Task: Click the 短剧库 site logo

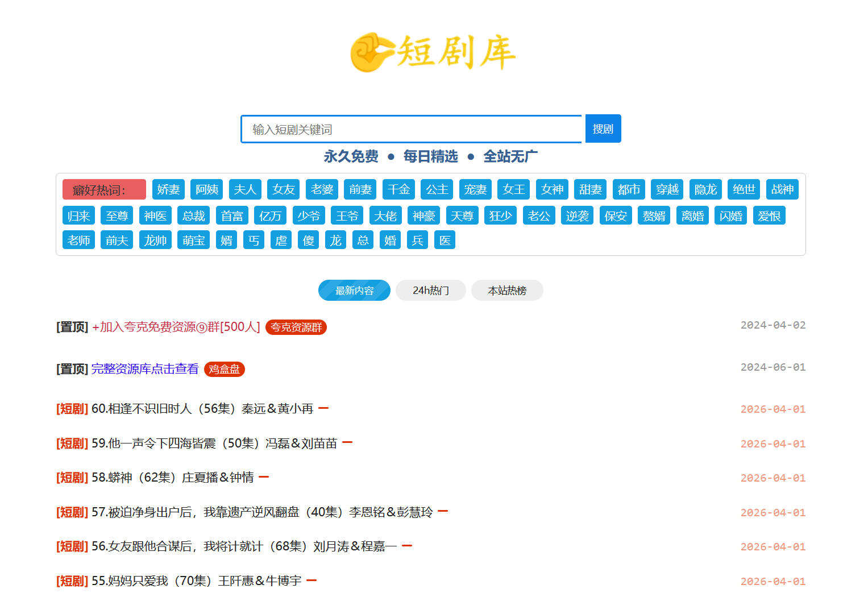Action: coord(433,52)
